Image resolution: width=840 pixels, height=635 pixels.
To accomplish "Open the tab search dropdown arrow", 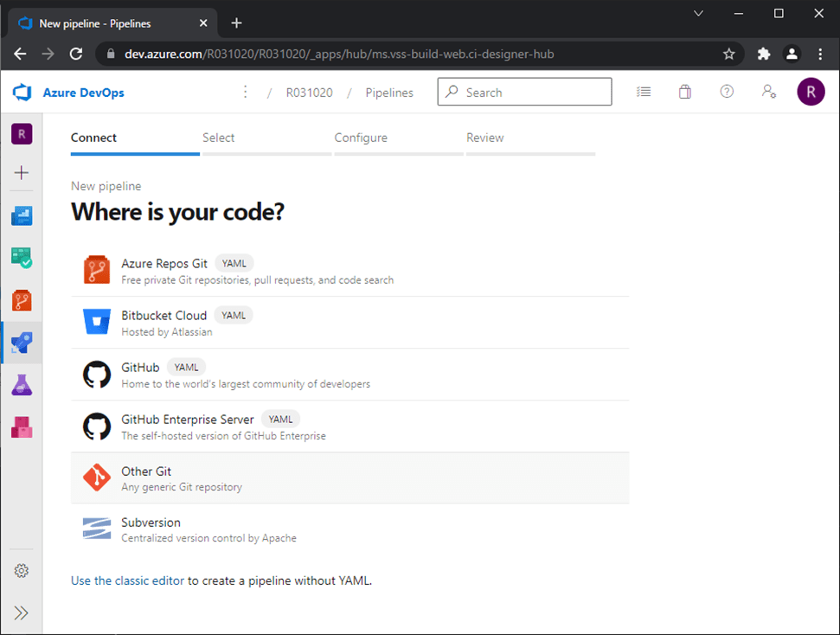I will point(698,13).
